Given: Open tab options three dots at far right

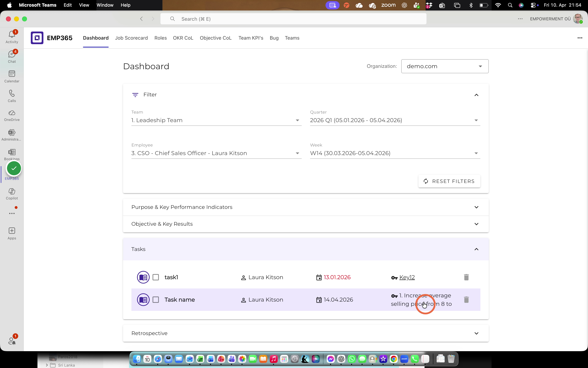Looking at the screenshot, I should tap(580, 38).
